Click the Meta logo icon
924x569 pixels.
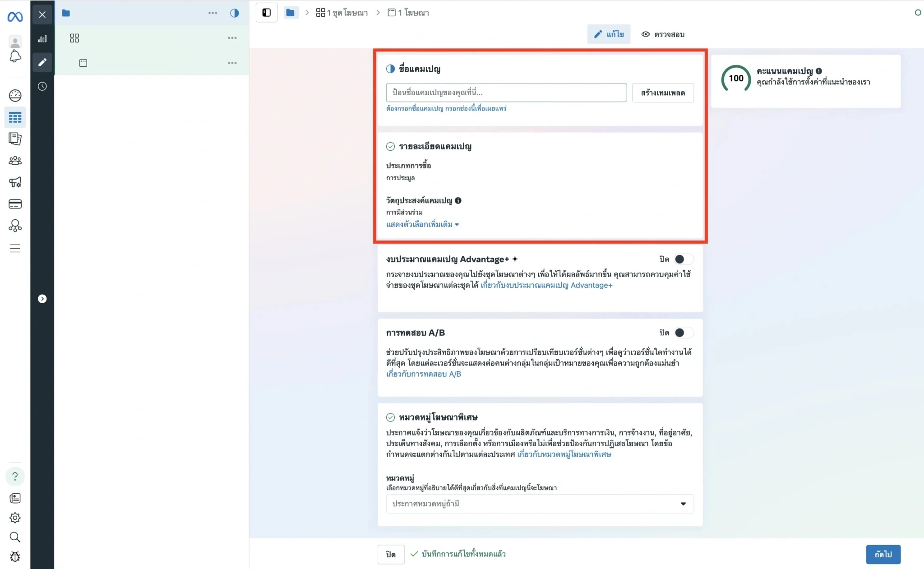tap(15, 17)
